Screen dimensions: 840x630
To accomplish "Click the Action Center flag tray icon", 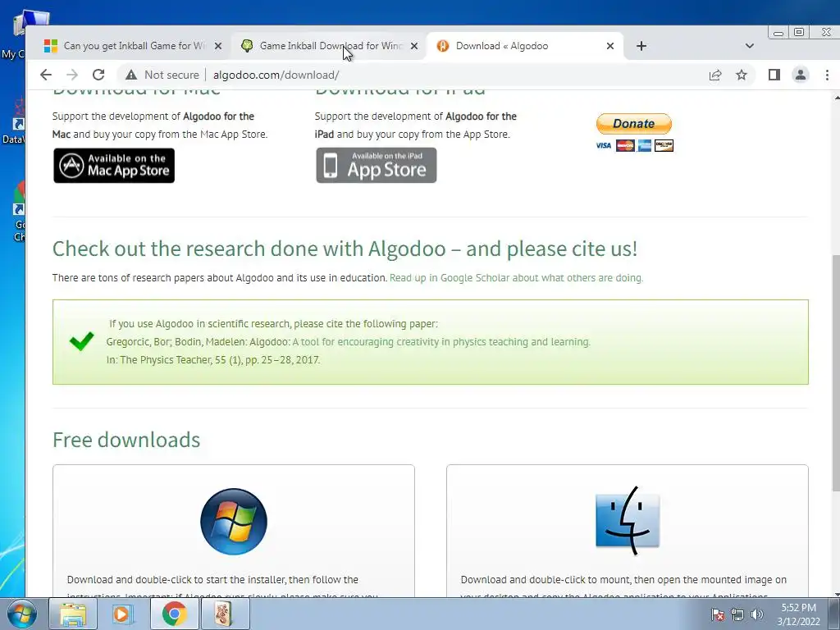I will tap(718, 614).
